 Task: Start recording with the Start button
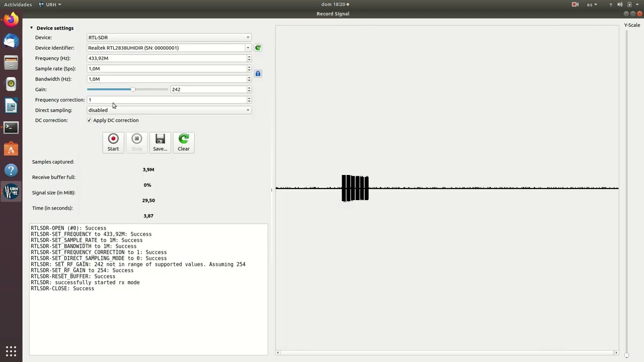[113, 142]
